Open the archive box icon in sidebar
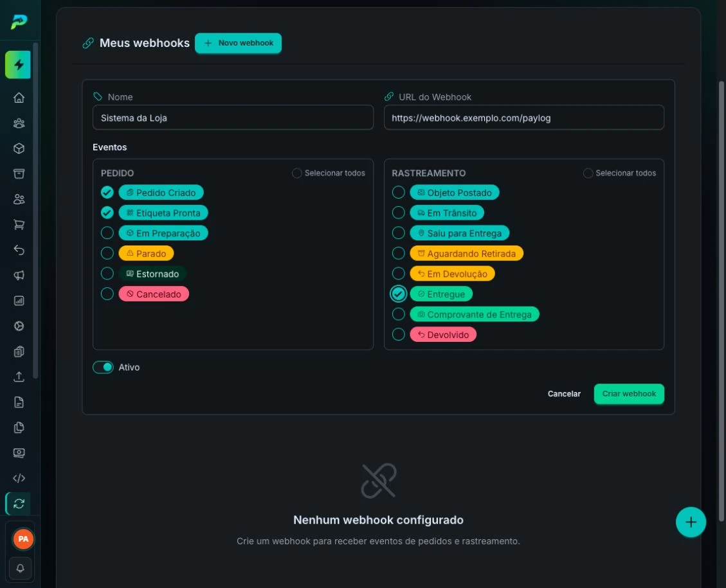Image resolution: width=726 pixels, height=588 pixels. 19,174
